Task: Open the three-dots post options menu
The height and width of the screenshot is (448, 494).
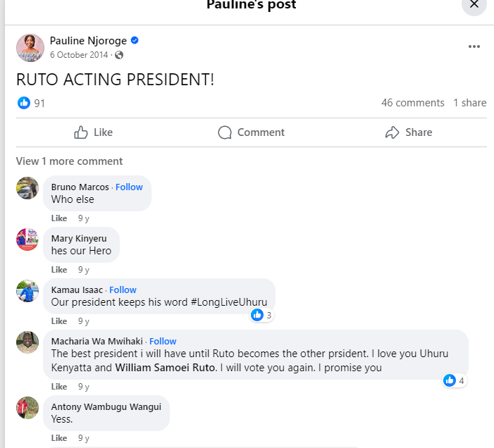Action: [474, 46]
